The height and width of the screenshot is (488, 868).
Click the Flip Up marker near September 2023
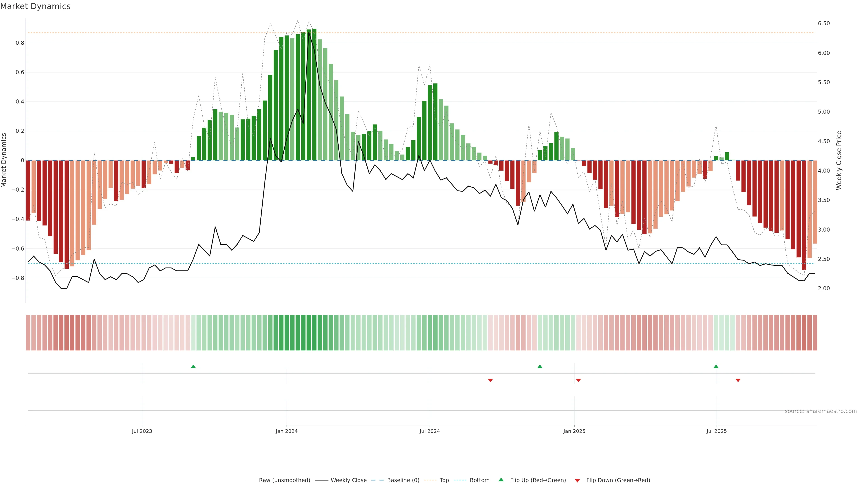coord(193,366)
